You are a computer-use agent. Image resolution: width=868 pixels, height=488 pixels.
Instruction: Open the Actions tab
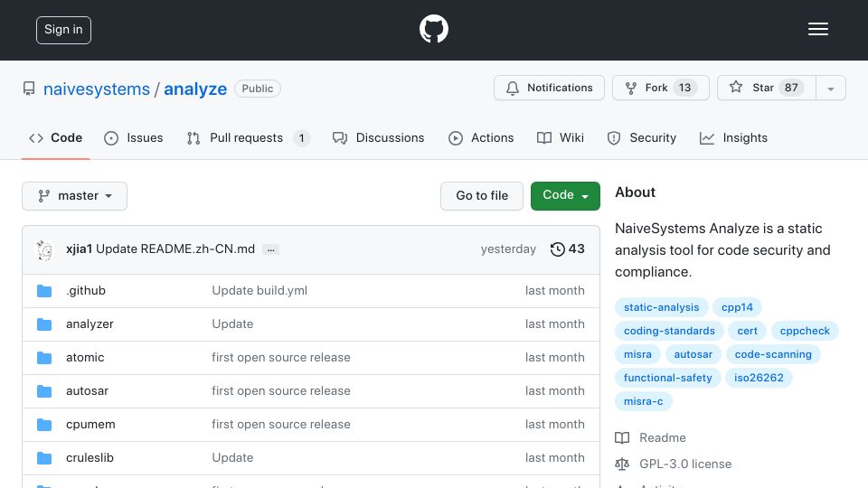[481, 137]
